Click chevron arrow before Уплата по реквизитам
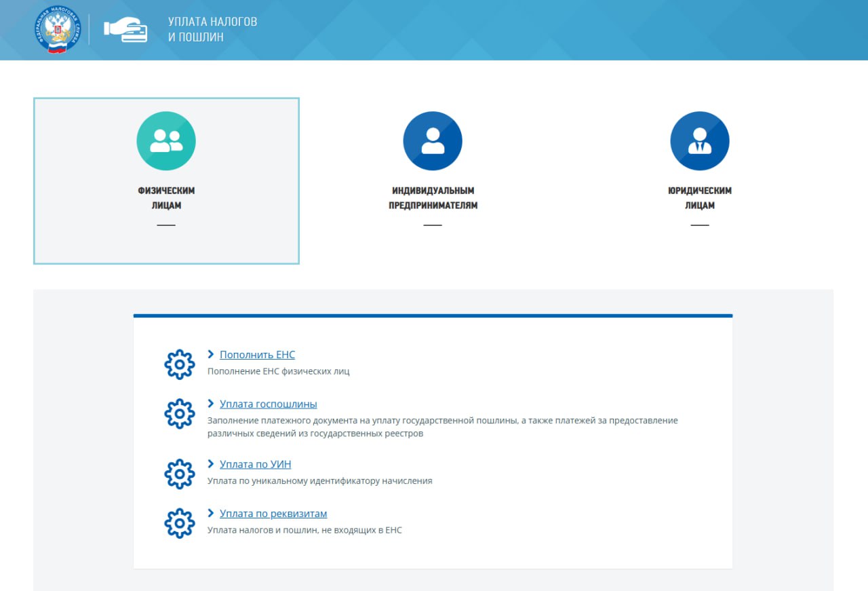The height and width of the screenshot is (591, 868). (x=211, y=514)
